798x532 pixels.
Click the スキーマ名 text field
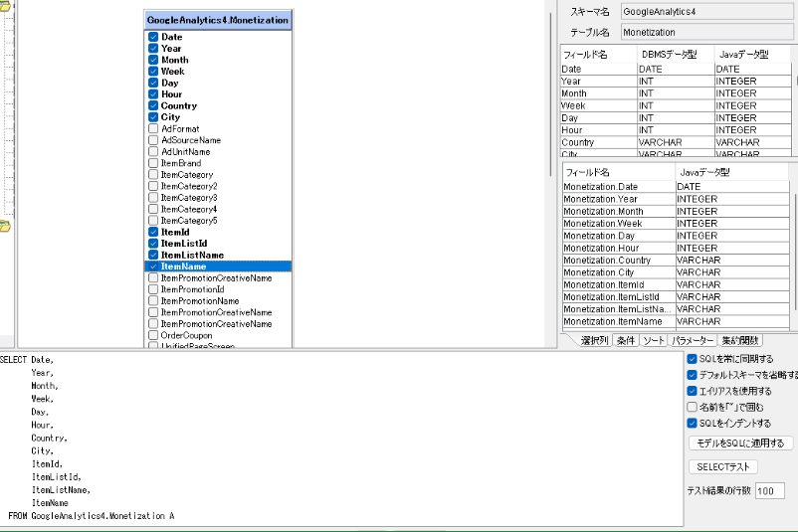[706, 12]
